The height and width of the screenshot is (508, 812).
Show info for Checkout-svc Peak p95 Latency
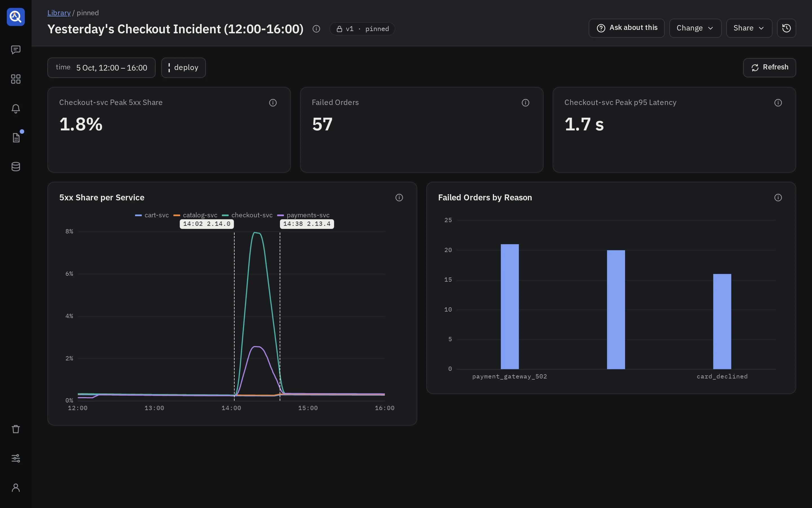click(778, 103)
